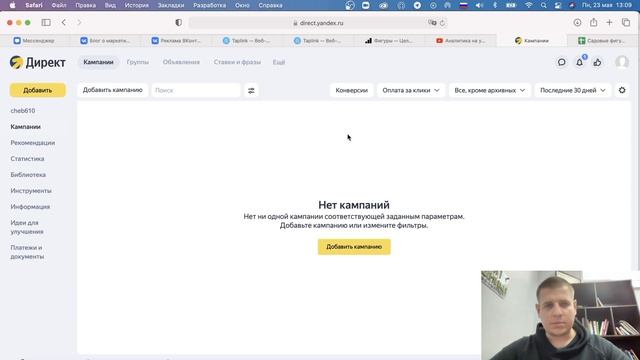The width and height of the screenshot is (640, 360).
Task: Click the Wi-Fi icon in the menu bar
Action: point(529,5)
